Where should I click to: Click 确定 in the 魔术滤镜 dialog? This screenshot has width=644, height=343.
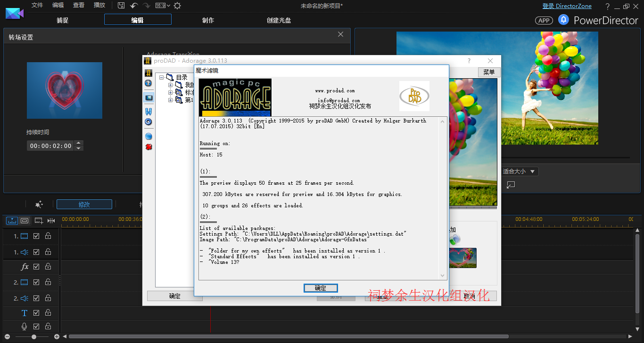pyautogui.click(x=321, y=288)
